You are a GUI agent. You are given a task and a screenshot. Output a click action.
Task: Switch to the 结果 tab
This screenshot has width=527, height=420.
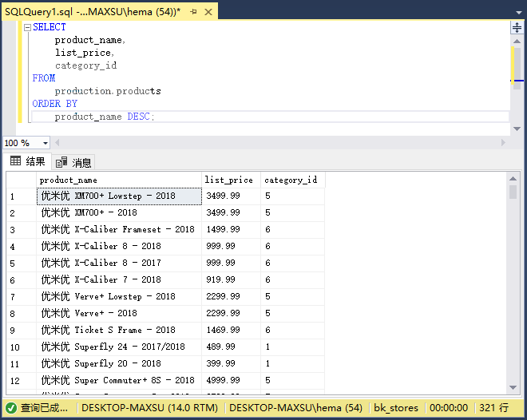tap(28, 161)
